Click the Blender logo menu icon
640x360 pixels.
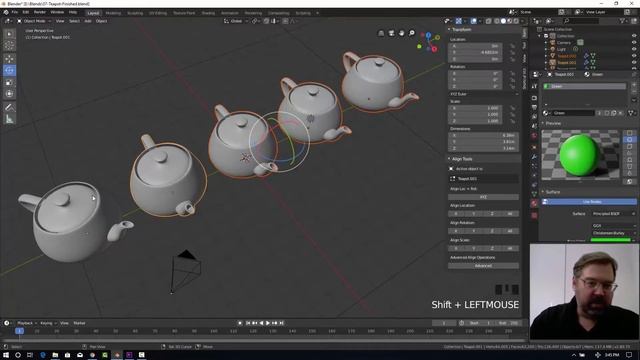point(6,12)
